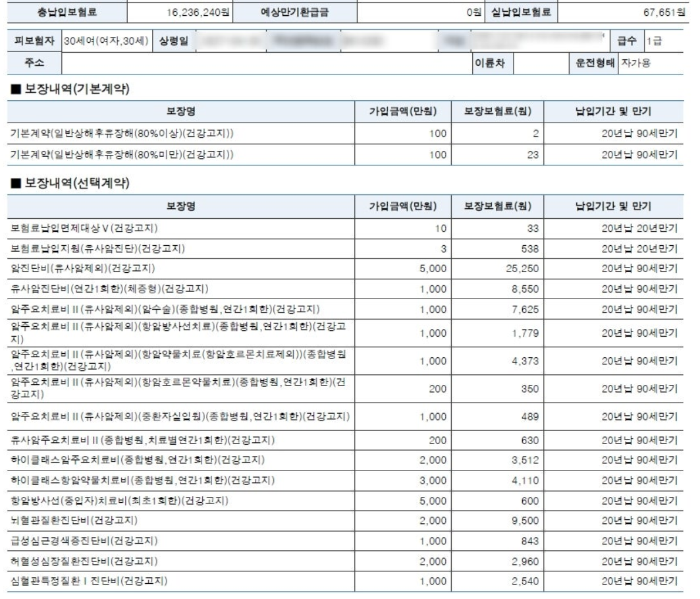Click the "예상만기환급금" label

(294, 12)
